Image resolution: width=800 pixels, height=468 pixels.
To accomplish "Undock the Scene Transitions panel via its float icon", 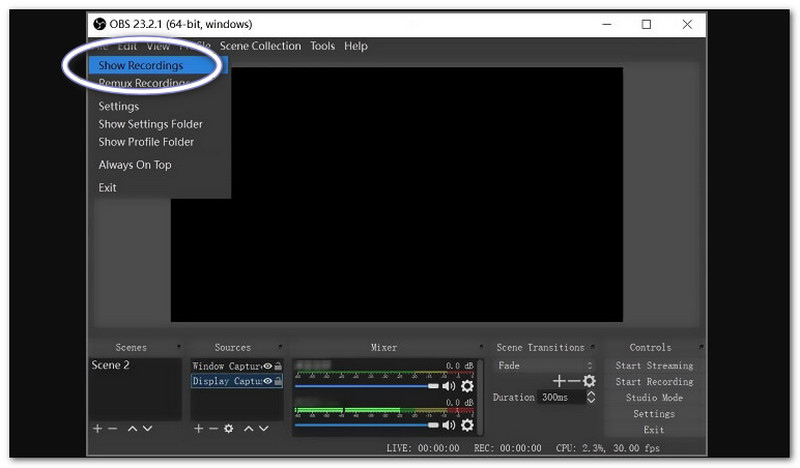I will pos(592,347).
